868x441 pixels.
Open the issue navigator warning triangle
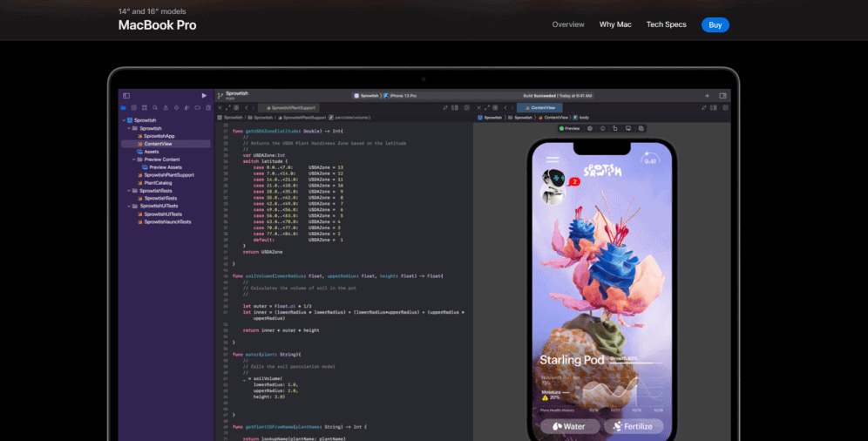(166, 108)
